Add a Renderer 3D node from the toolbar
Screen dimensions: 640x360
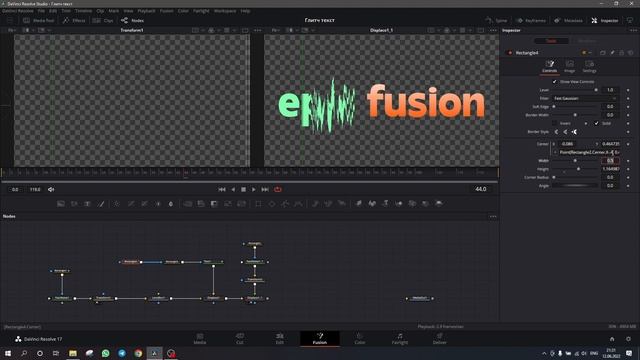(439, 203)
